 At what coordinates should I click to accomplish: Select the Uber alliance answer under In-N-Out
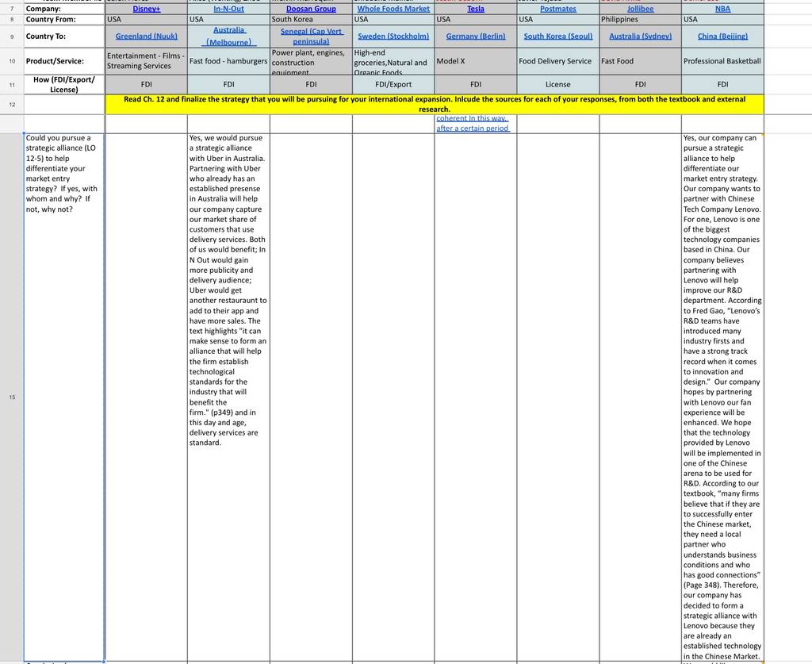coord(228,397)
